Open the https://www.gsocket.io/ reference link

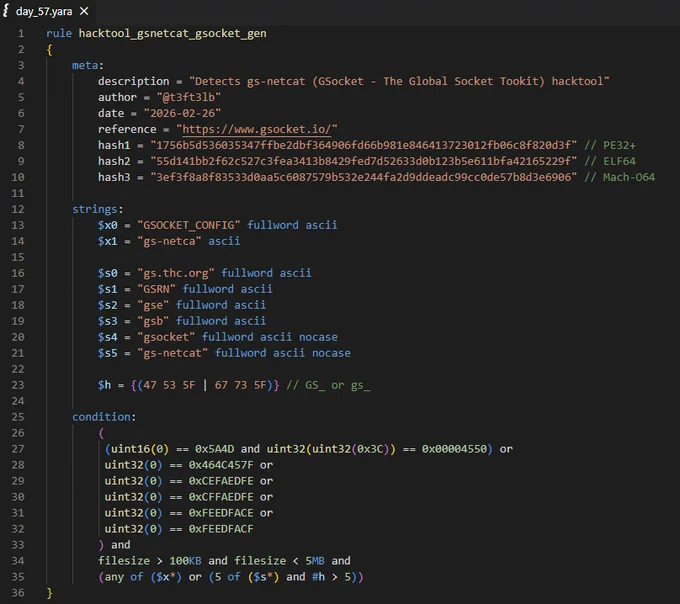(257, 129)
